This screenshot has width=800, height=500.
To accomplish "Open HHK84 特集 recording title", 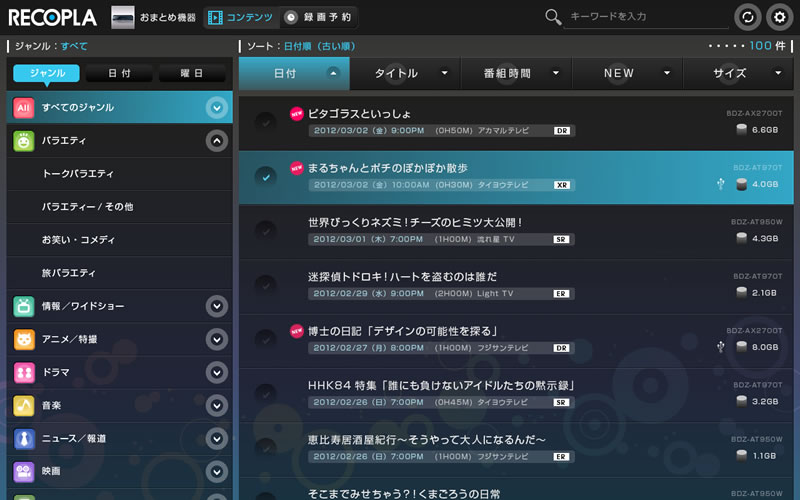I will tap(441, 386).
